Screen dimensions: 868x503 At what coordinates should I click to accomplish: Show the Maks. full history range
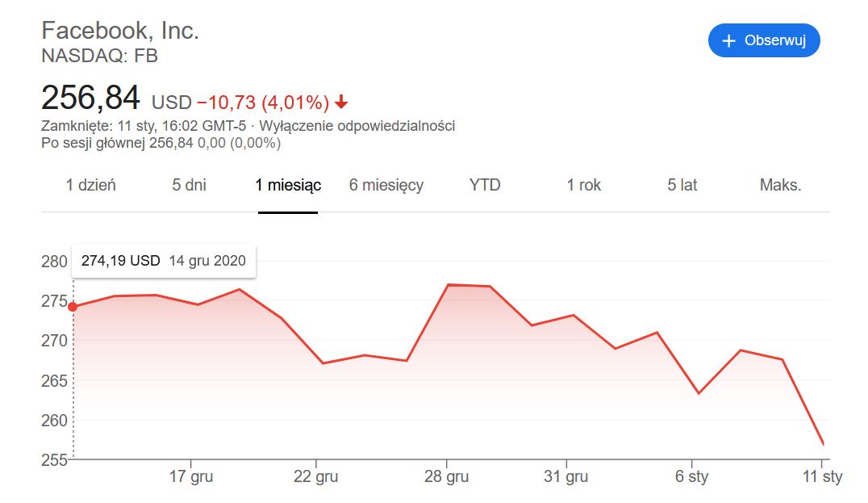[x=781, y=185]
